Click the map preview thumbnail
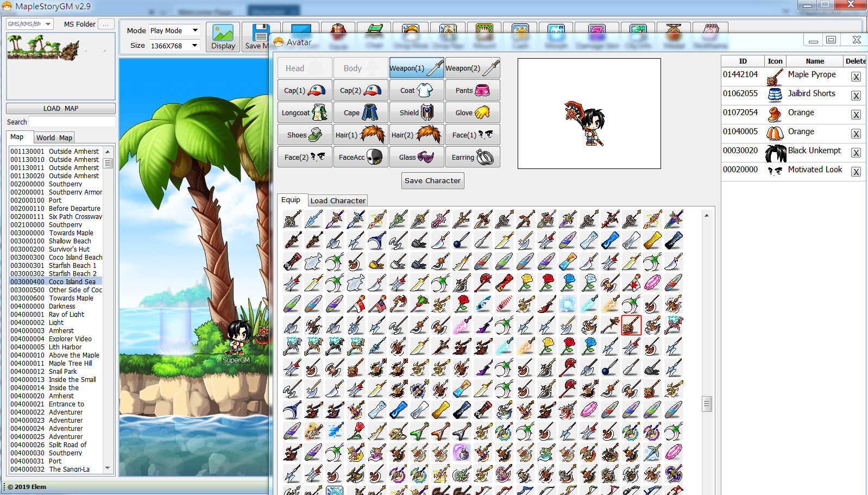This screenshot has width=868, height=495. (61, 66)
